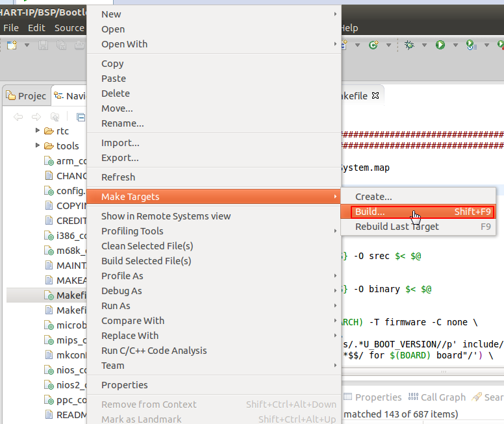The image size is (504, 424).
Task: Click Import... in context menu
Action: 214,143
